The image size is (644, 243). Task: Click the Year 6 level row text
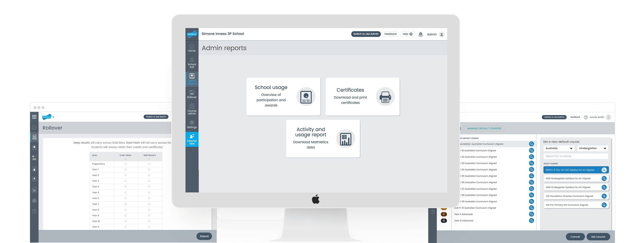[96, 198]
